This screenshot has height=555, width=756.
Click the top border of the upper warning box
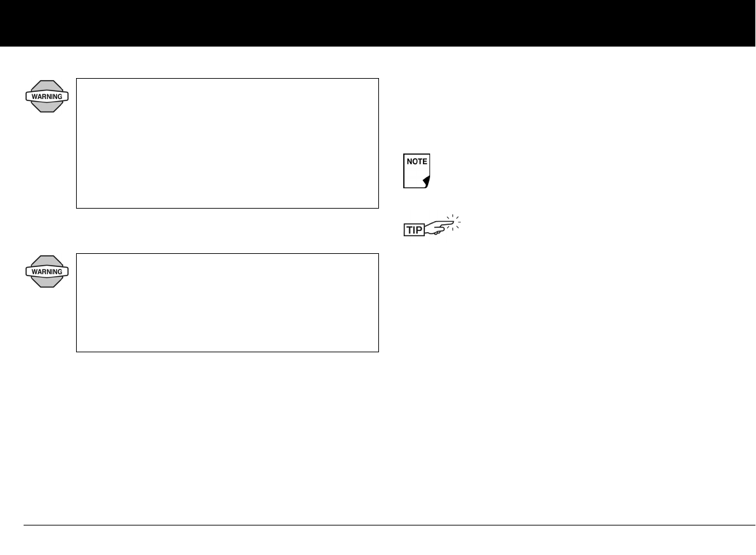click(x=228, y=79)
